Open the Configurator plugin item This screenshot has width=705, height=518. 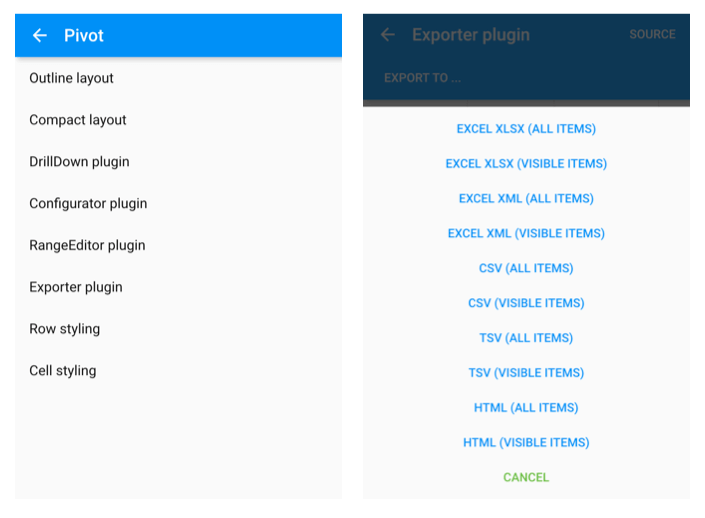[178, 204]
